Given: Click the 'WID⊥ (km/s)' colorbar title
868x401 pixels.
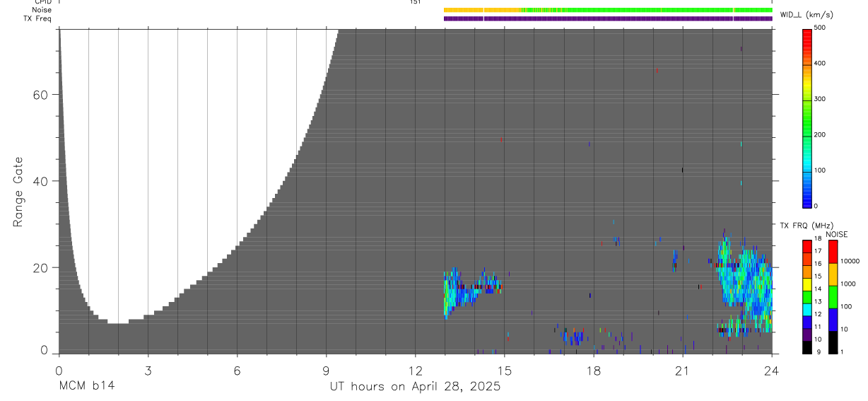Looking at the screenshot, I should tap(806, 14).
